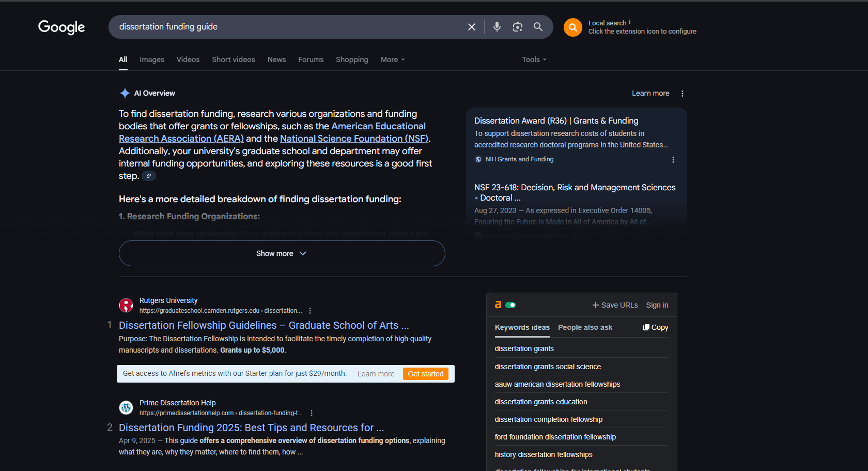Open Dissertation Fellowship Guidelines result

click(264, 325)
